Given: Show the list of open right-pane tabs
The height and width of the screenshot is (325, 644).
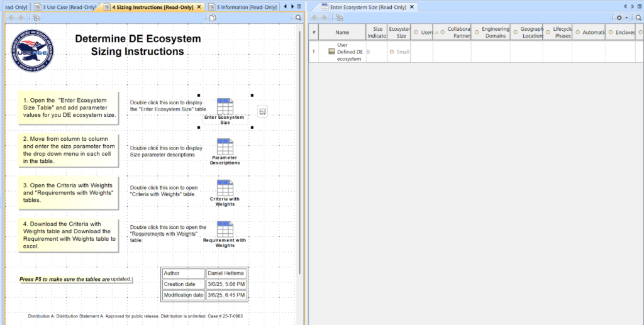Looking at the screenshot, I should tap(640, 6).
